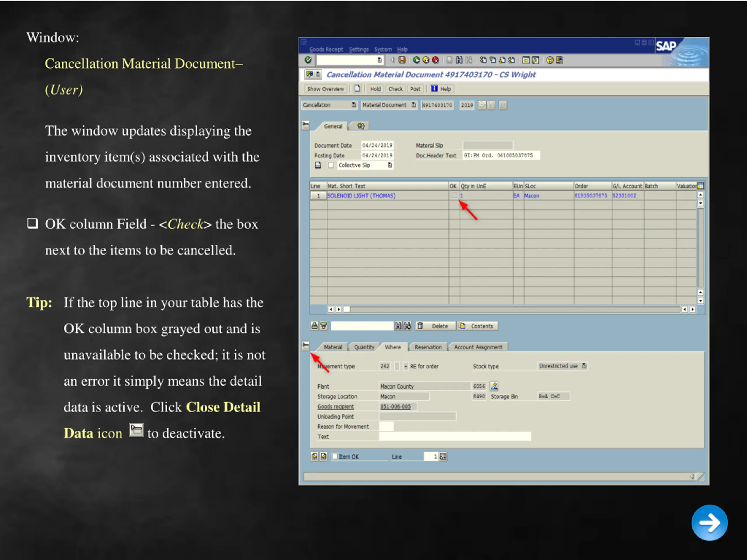Open the Material Document reference dropdown

414,105
